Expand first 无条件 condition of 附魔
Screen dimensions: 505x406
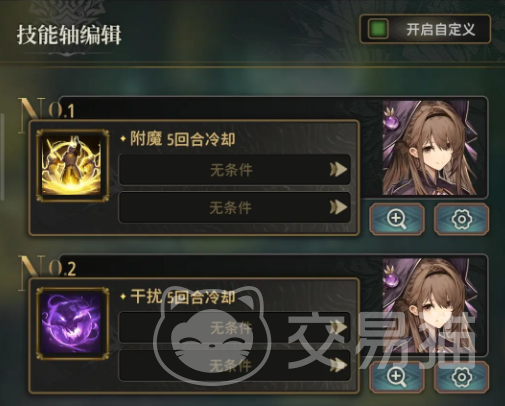pyautogui.click(x=234, y=170)
